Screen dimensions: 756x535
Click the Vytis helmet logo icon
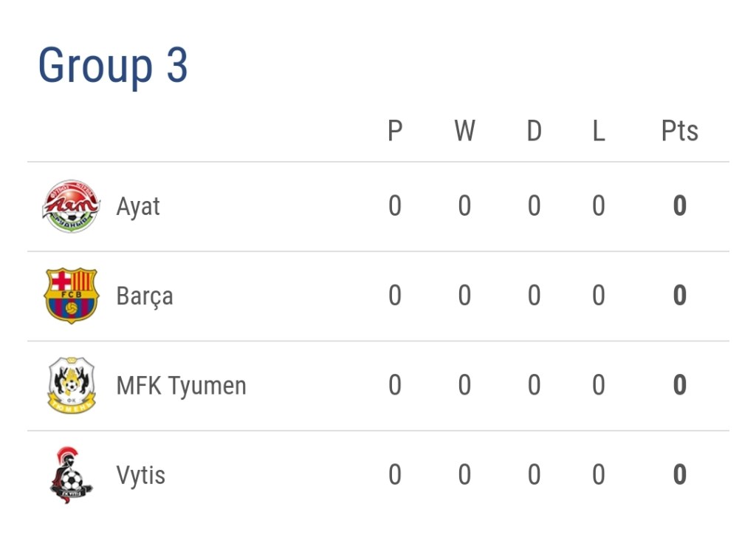click(71, 474)
